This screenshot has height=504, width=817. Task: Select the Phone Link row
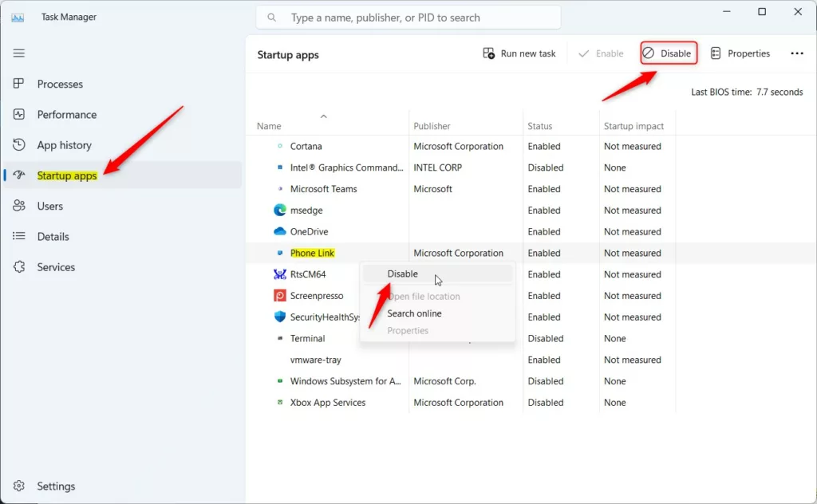coord(531,253)
